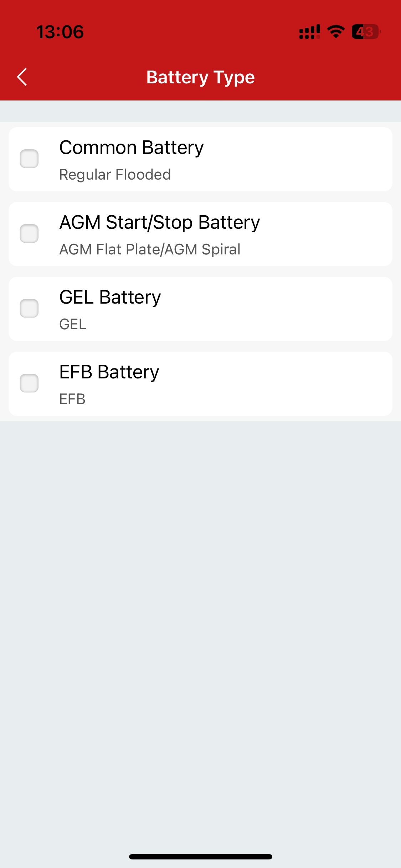Tap the AGM Flat Plate/AGM Spiral subtitle

pos(150,249)
